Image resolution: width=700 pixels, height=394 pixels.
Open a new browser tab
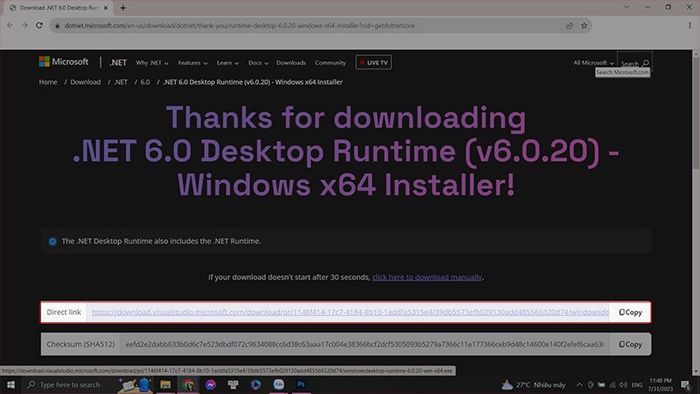(x=123, y=8)
